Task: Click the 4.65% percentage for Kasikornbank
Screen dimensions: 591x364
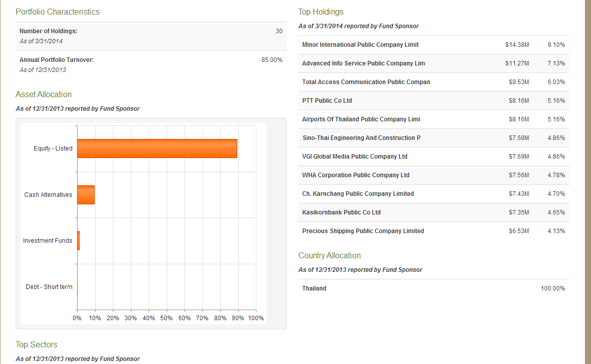Action: pos(556,212)
